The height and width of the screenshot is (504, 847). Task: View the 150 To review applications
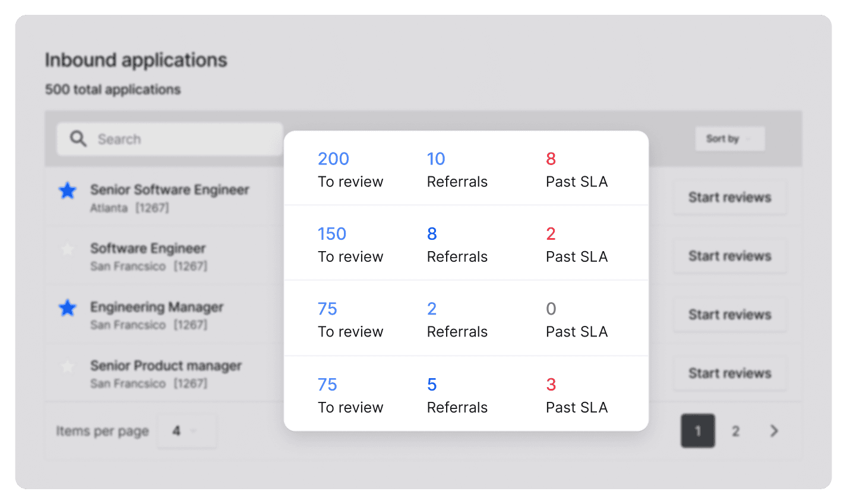[x=332, y=234]
